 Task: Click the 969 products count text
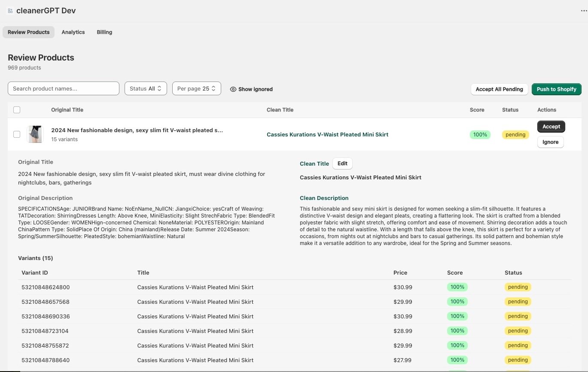tap(24, 68)
